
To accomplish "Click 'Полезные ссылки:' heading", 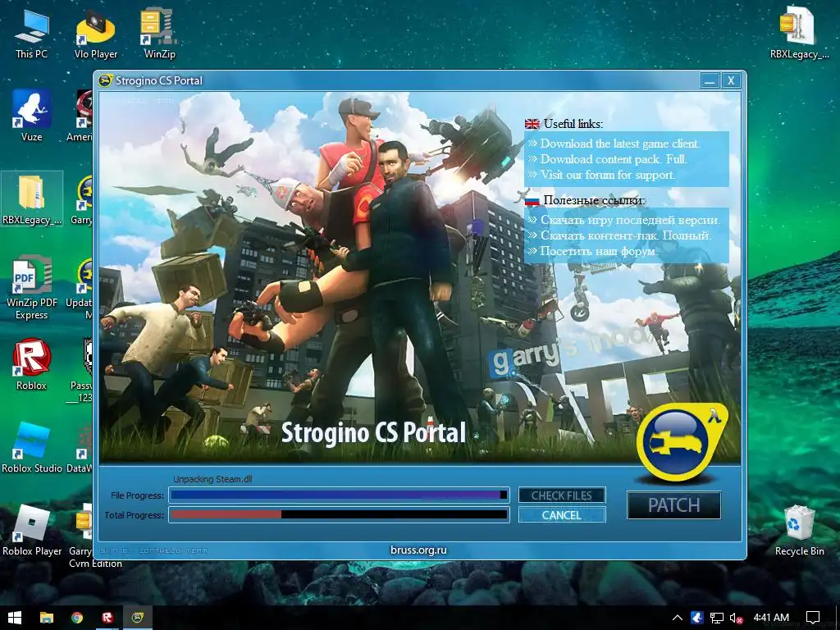I will coord(595,200).
